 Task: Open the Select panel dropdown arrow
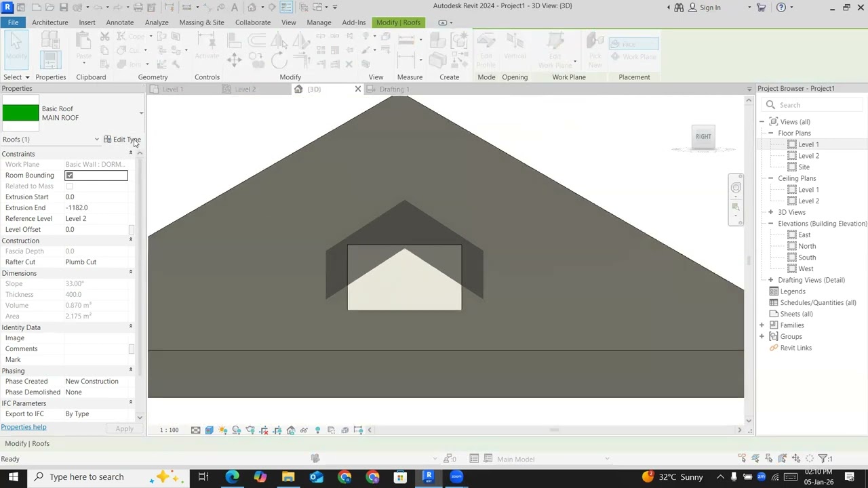27,77
